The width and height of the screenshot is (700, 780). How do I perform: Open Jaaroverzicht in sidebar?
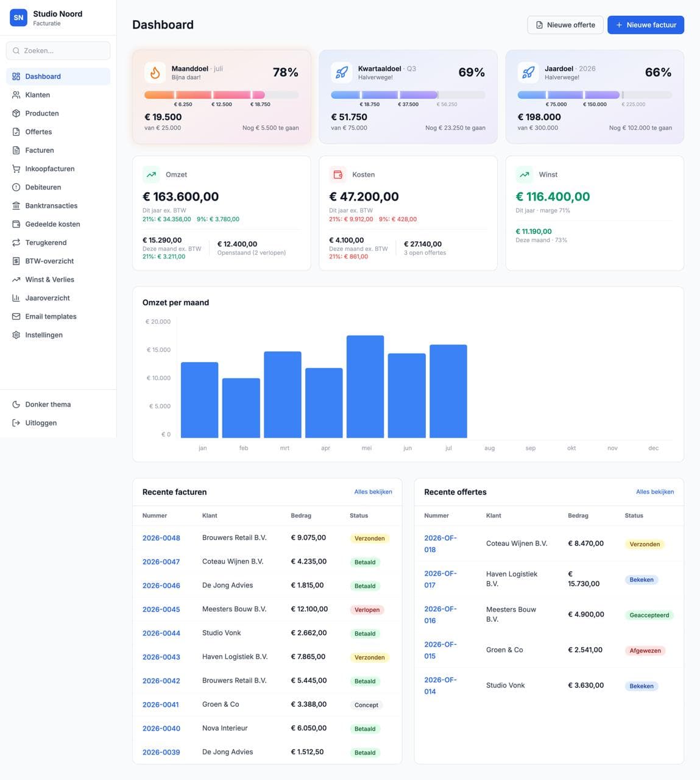[58, 298]
